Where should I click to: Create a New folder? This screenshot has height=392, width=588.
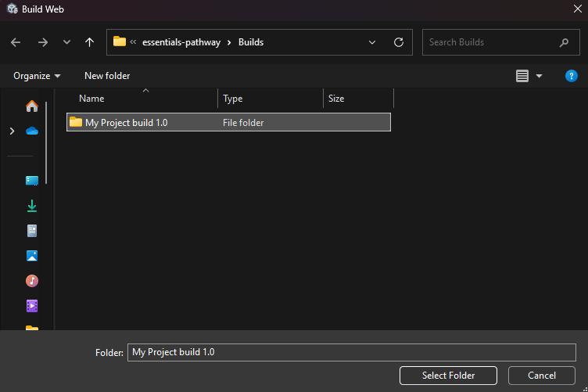pyautogui.click(x=107, y=76)
